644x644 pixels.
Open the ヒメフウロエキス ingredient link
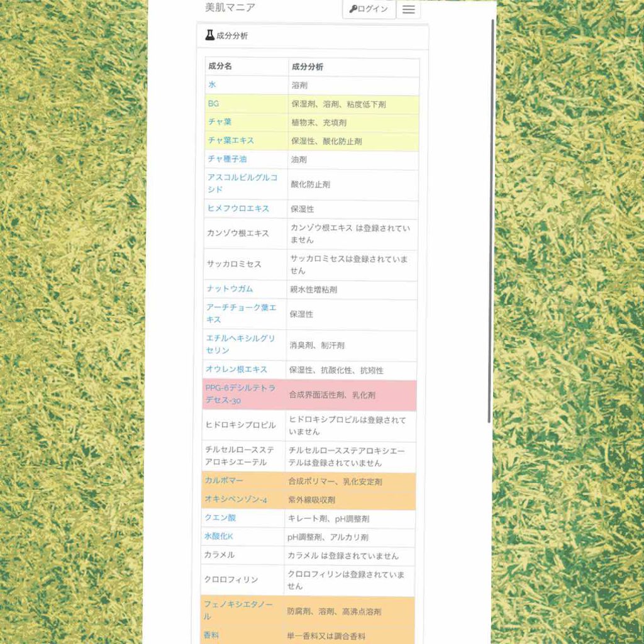coord(238,208)
